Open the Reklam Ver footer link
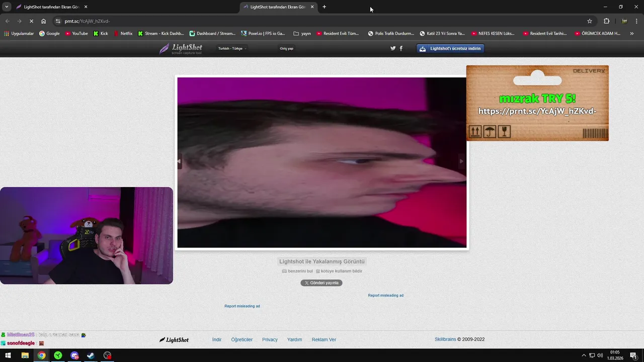The image size is (644, 362). pyautogui.click(x=324, y=339)
